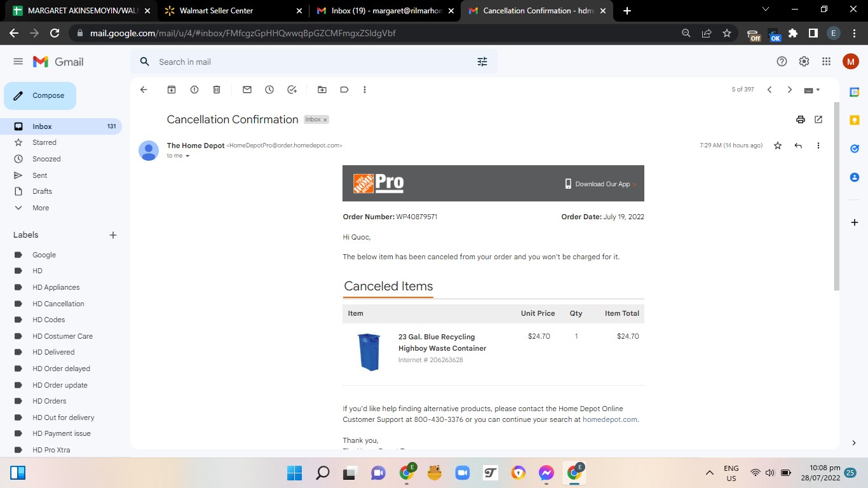Open Google Calendar side panel

855,92
